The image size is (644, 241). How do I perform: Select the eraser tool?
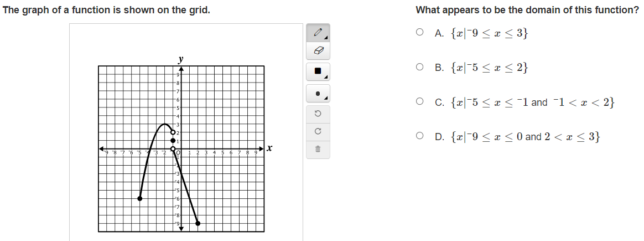318,50
